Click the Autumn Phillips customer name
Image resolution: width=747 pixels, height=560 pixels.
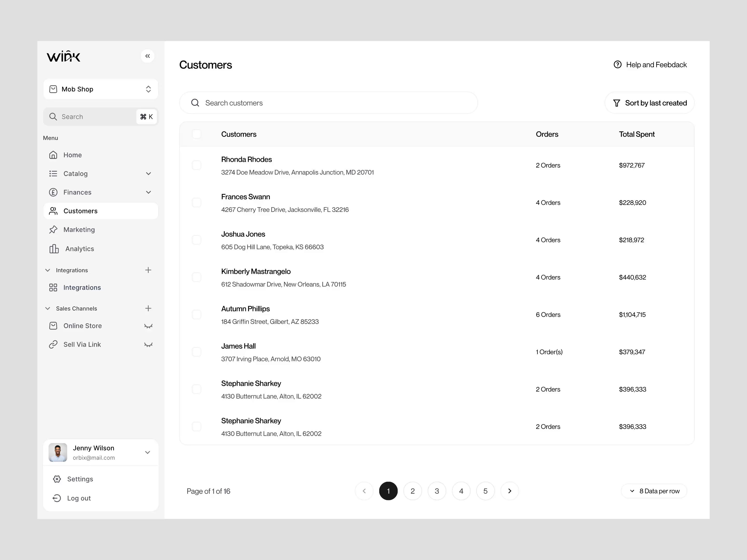pos(246,309)
